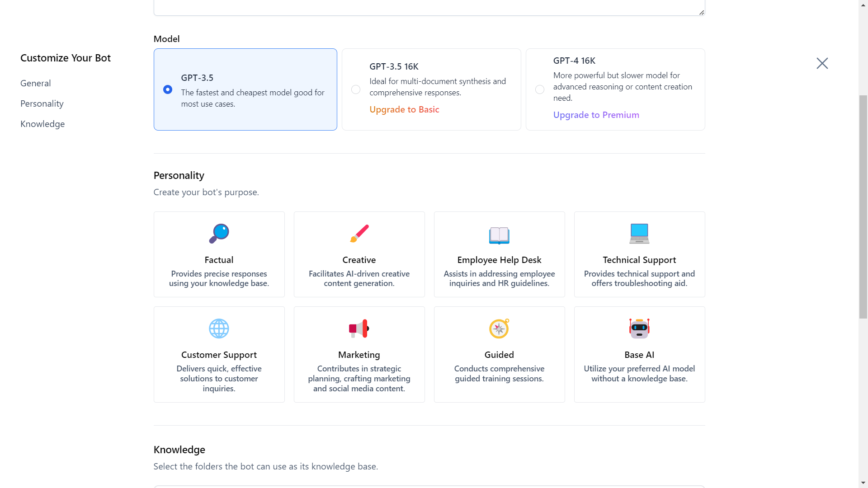Click the Technical Support laptop icon
868x488 pixels.
pyautogui.click(x=639, y=234)
